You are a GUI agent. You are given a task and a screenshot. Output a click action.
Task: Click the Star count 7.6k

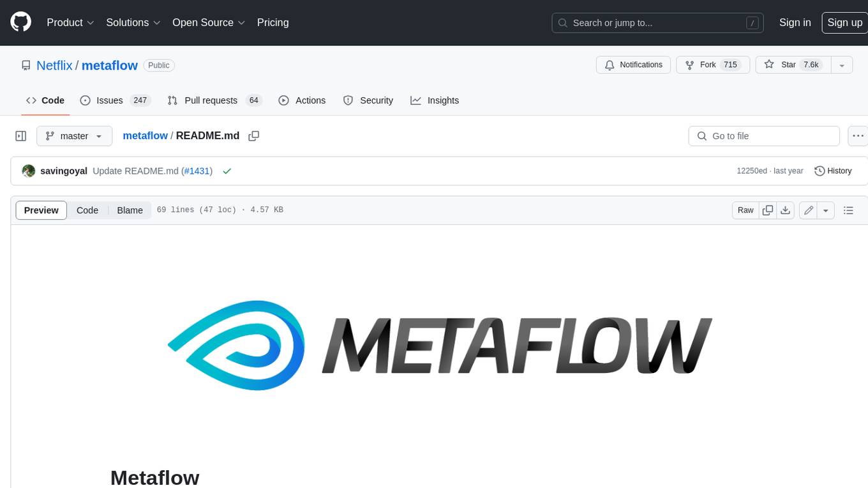tap(811, 65)
